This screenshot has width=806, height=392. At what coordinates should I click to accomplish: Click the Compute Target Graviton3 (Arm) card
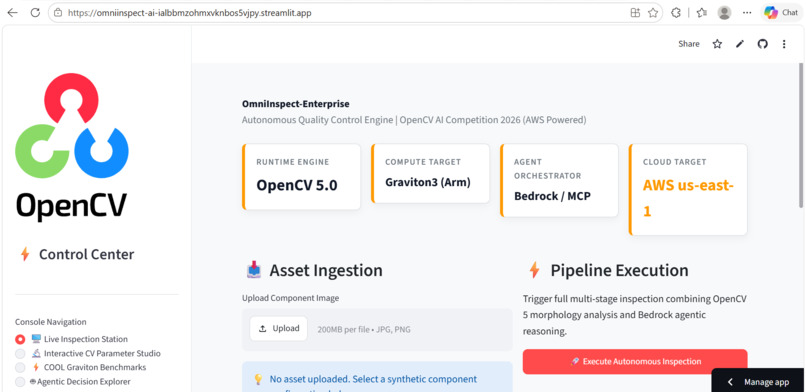pyautogui.click(x=430, y=173)
